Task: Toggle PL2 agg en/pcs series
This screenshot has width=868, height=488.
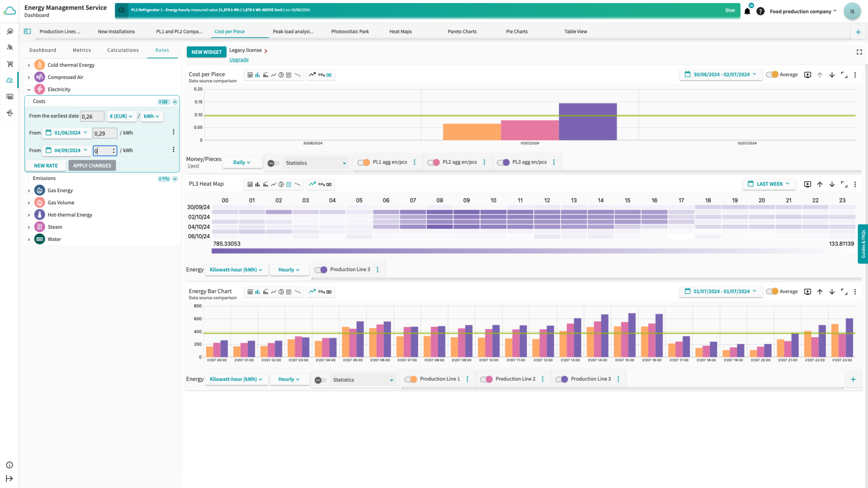Action: coord(434,162)
